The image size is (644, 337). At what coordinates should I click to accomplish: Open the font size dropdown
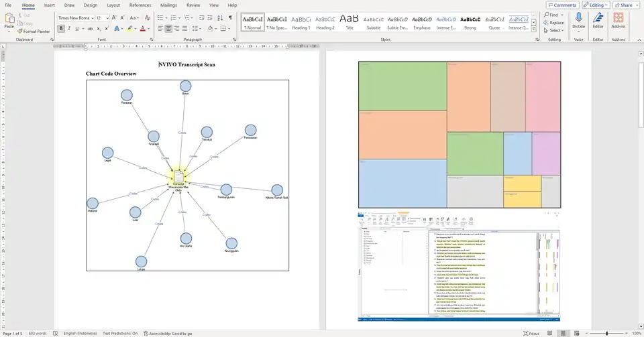click(107, 18)
